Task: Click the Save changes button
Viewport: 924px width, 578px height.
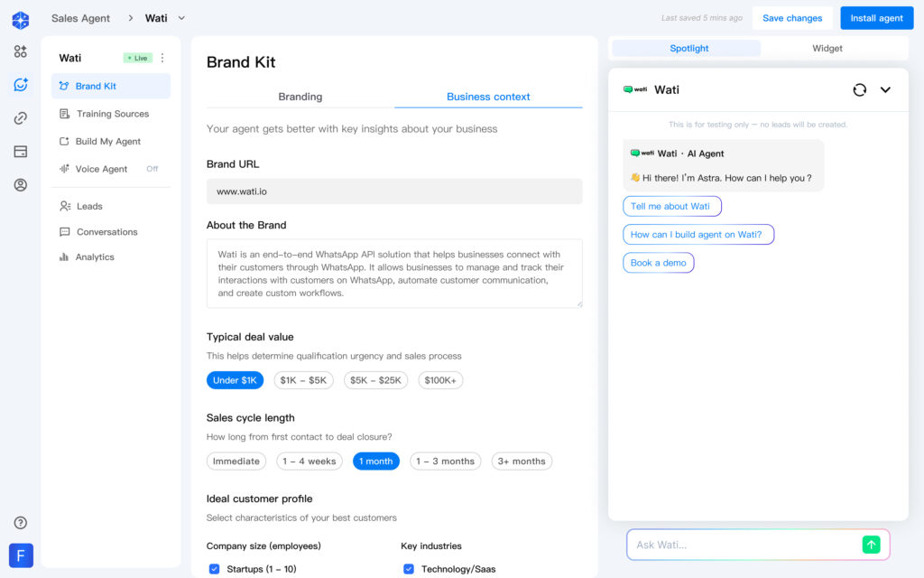Action: tap(791, 18)
